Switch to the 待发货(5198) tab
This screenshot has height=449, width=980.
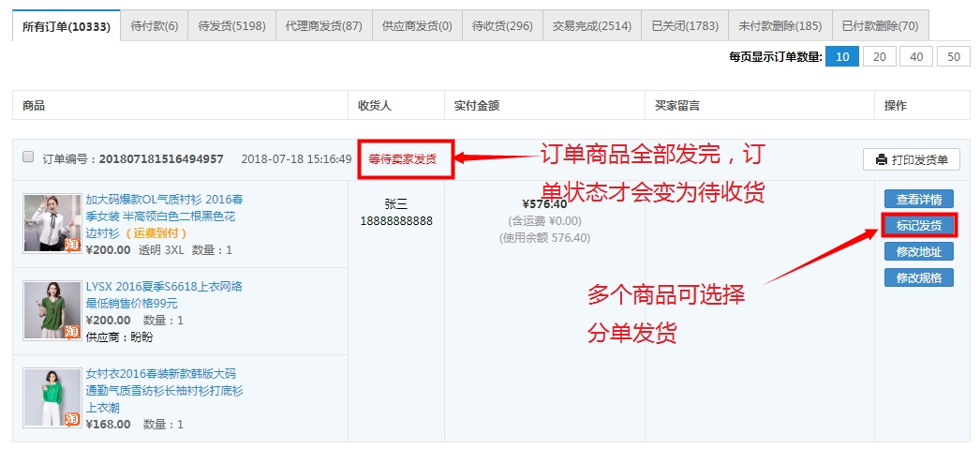[x=231, y=26]
